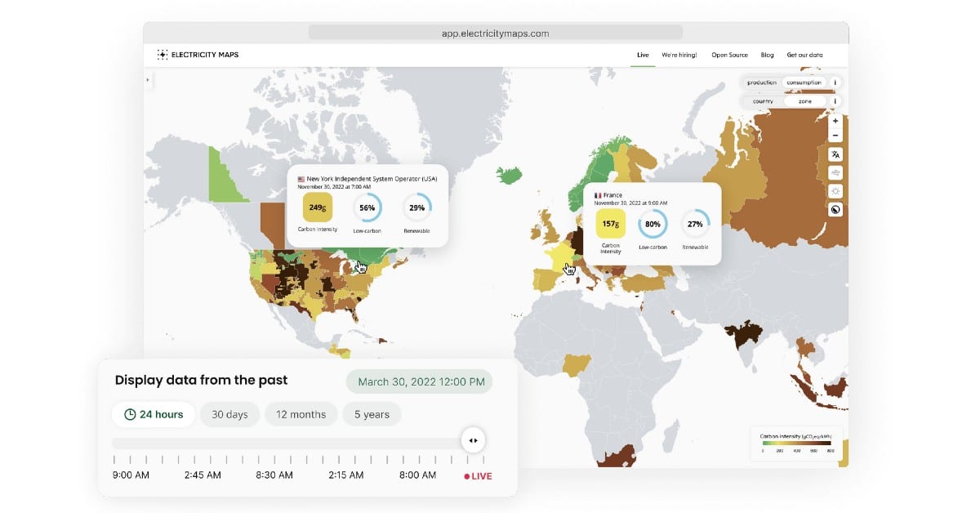This screenshot has width=980, height=513.
Task: Click the time slider handle
Action: pos(473,440)
